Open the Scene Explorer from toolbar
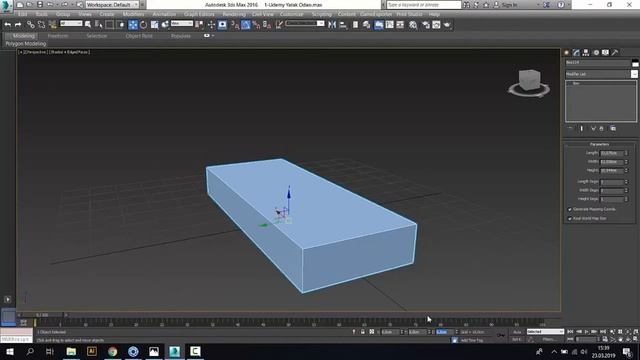This screenshot has height=360, width=640. pyautogui.click(x=356, y=25)
